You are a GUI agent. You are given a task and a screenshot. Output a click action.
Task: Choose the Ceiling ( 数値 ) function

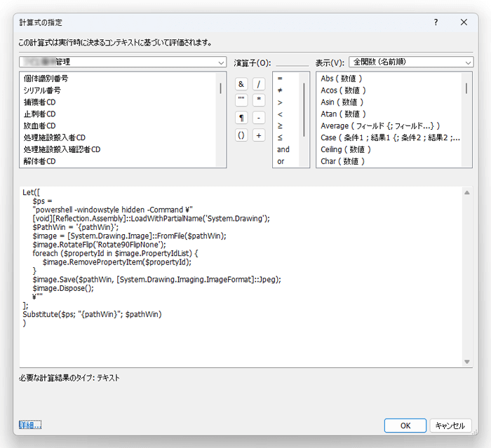346,149
